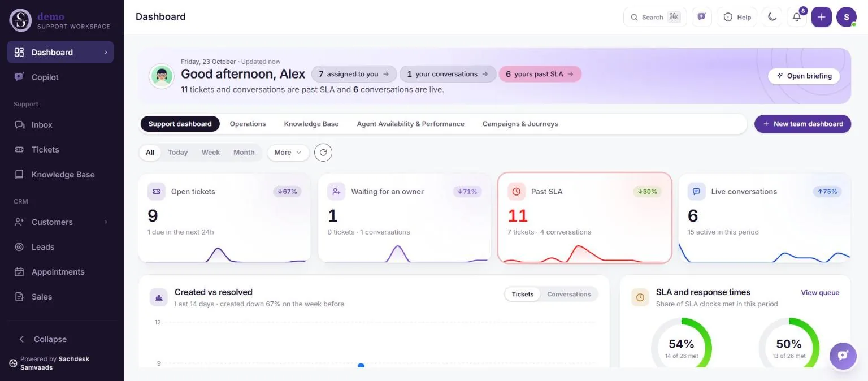Collapse the sidebar

click(x=43, y=339)
